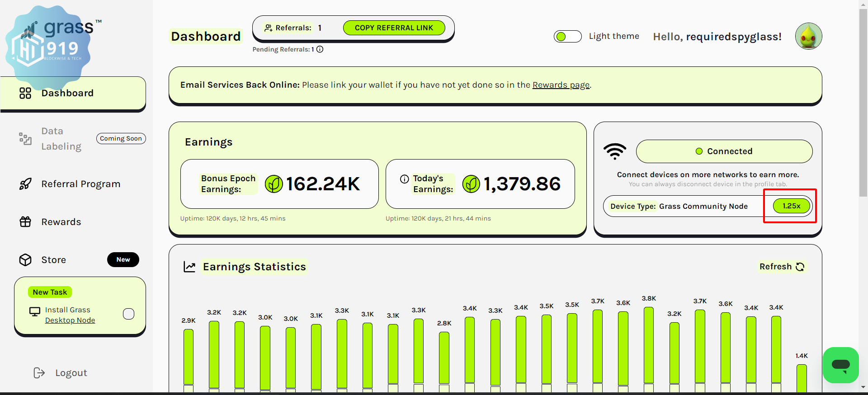Click the New Task label
Viewport: 868px width, 395px height.
(x=50, y=292)
